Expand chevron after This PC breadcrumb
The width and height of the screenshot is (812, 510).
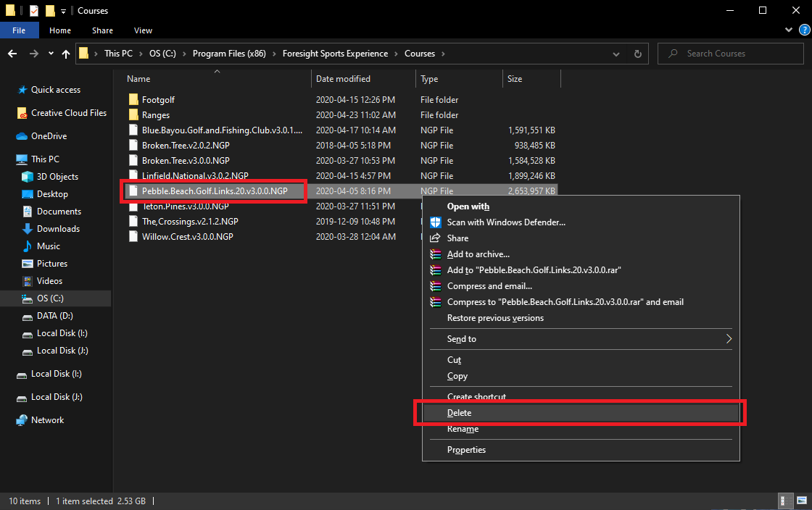(x=141, y=54)
